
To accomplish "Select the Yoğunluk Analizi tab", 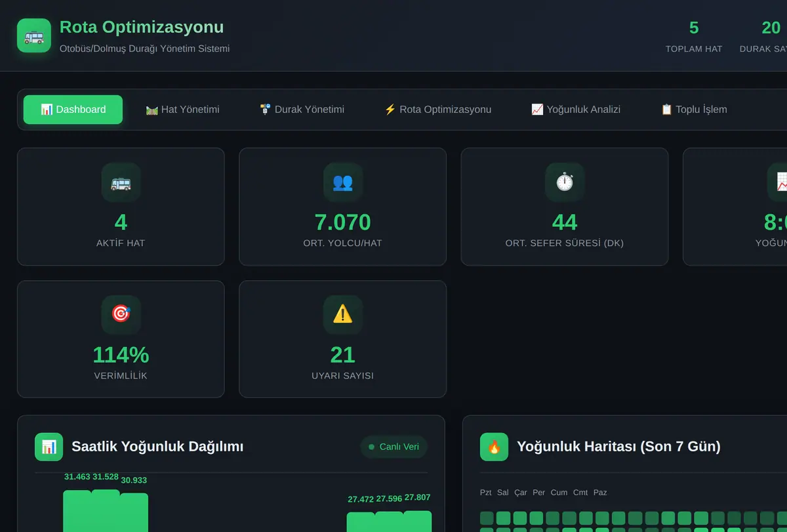I will [576, 110].
